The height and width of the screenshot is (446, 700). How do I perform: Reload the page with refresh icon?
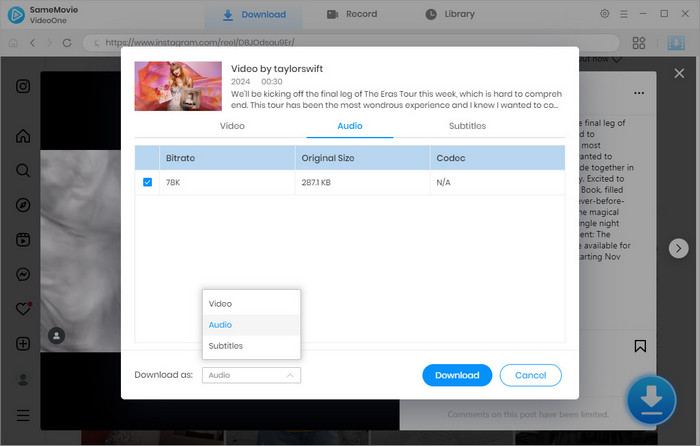67,43
